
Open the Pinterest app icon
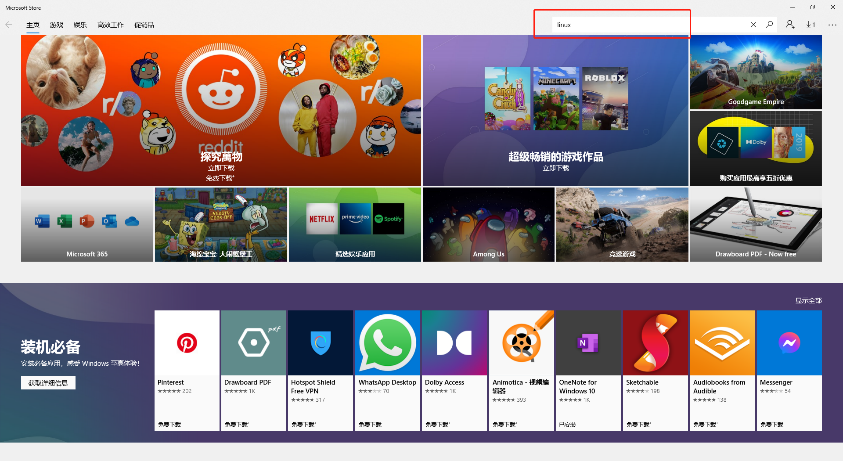(x=187, y=343)
